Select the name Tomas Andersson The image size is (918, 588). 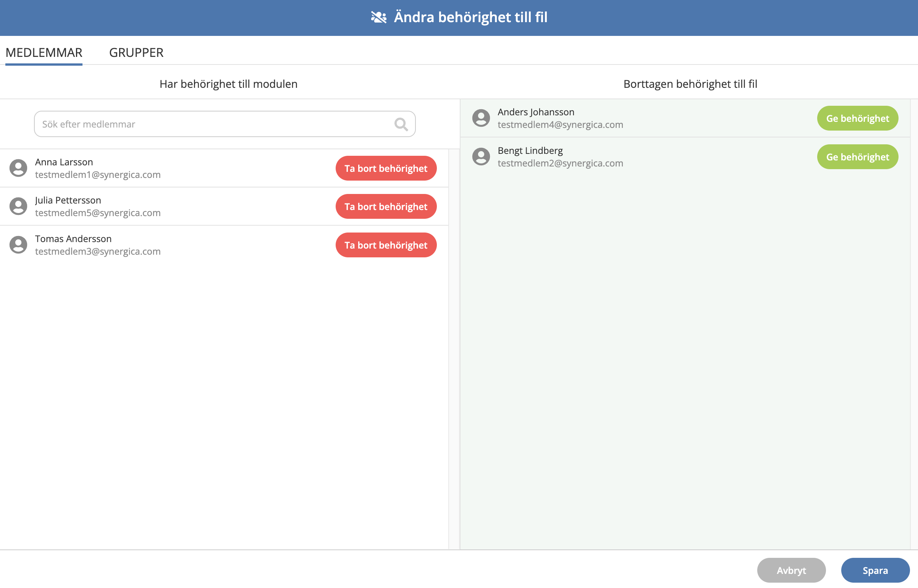pyautogui.click(x=73, y=239)
